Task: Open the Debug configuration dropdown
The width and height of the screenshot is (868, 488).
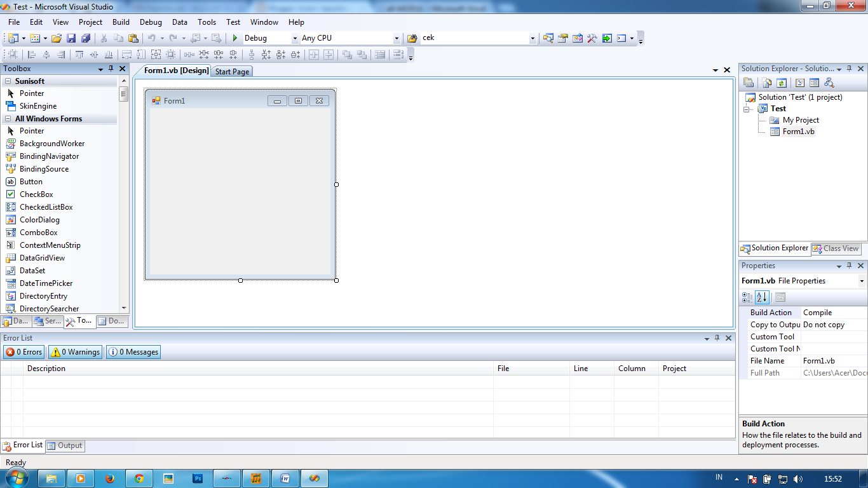Action: (x=295, y=38)
